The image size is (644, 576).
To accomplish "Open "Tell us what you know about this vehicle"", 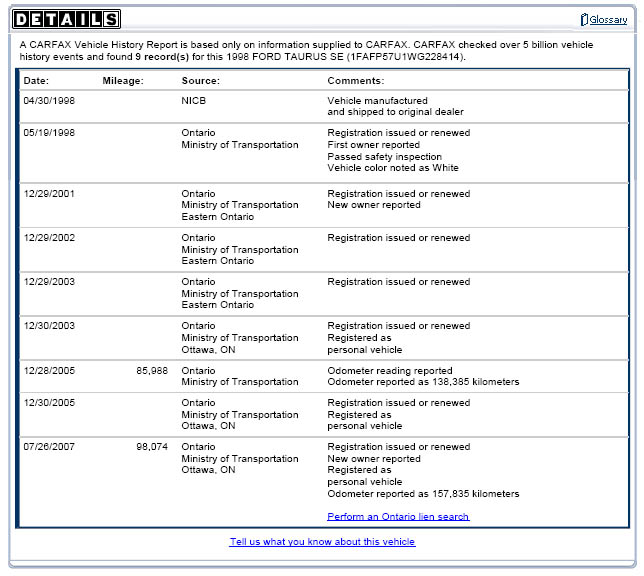I will point(322,542).
